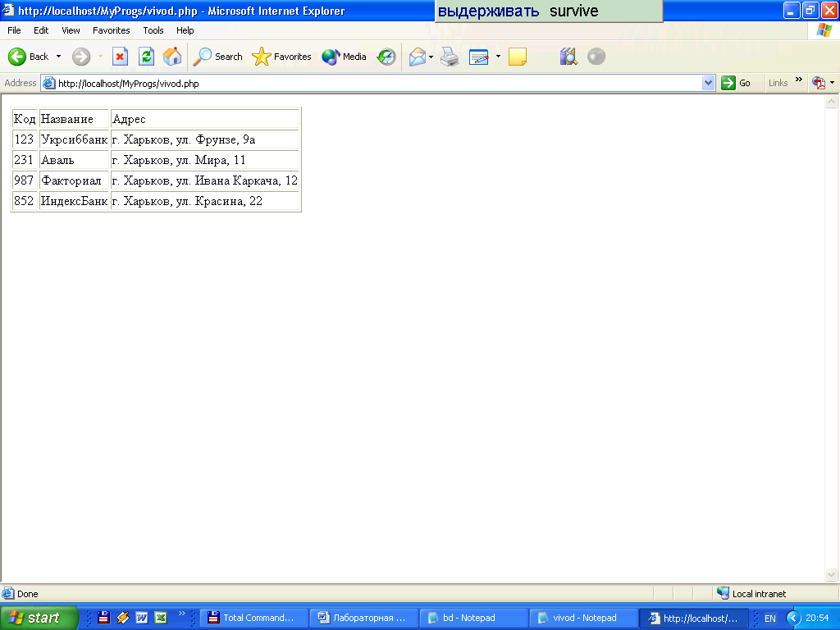Print the page with printer icon
This screenshot has height=630, width=840.
point(450,57)
